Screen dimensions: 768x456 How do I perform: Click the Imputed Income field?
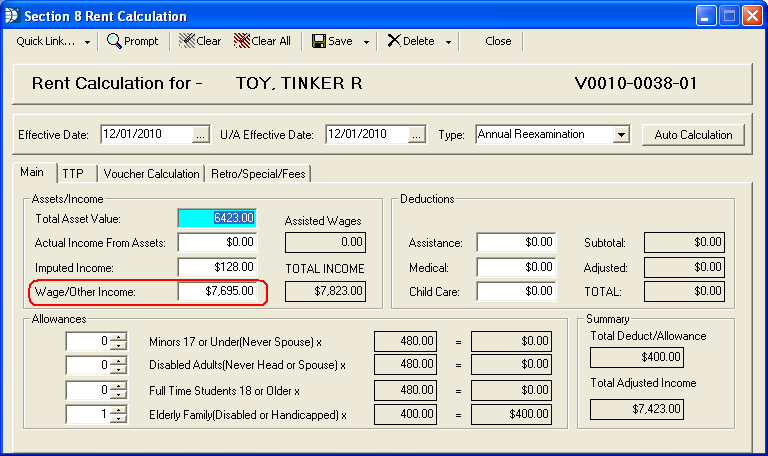(217, 267)
